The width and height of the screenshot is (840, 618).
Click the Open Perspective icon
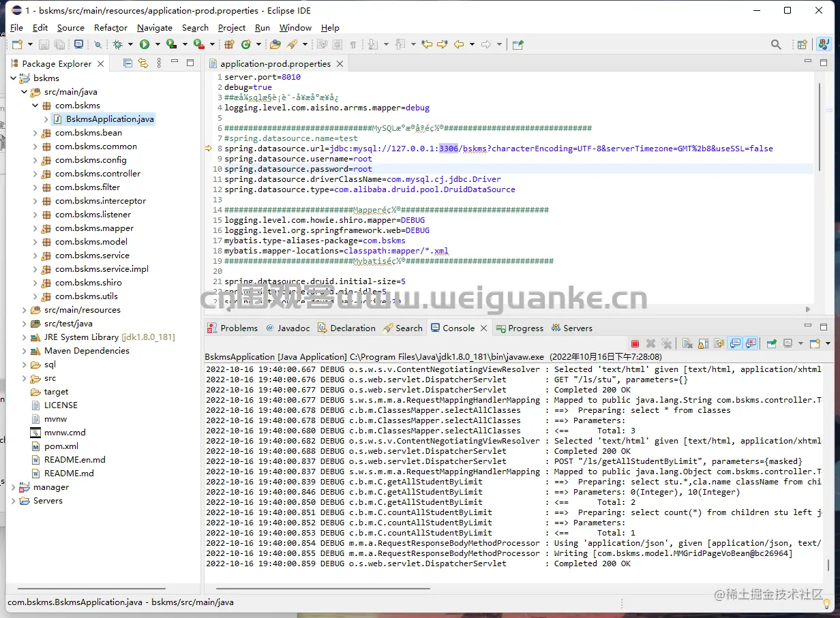tap(802, 44)
